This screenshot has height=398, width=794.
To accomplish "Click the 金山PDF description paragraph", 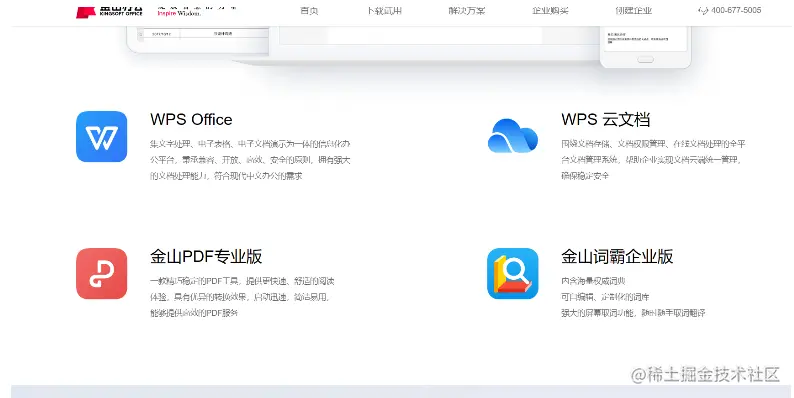I will pyautogui.click(x=242, y=297).
